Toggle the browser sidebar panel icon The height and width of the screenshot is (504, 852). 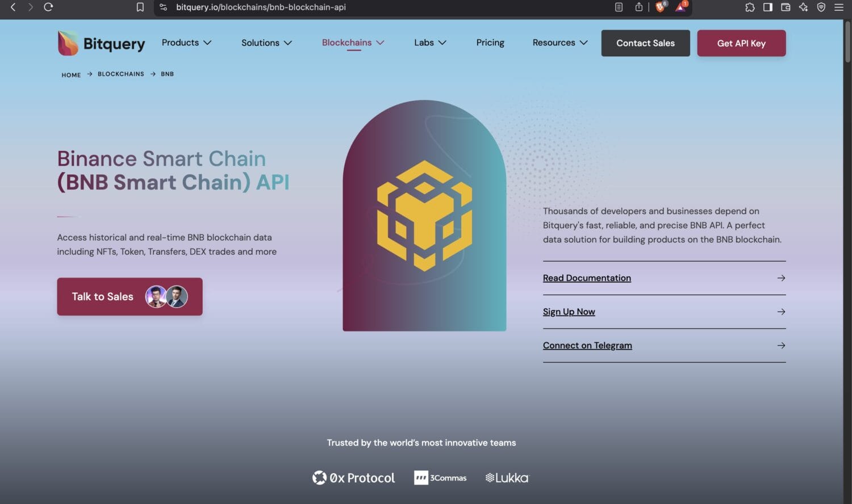(767, 7)
